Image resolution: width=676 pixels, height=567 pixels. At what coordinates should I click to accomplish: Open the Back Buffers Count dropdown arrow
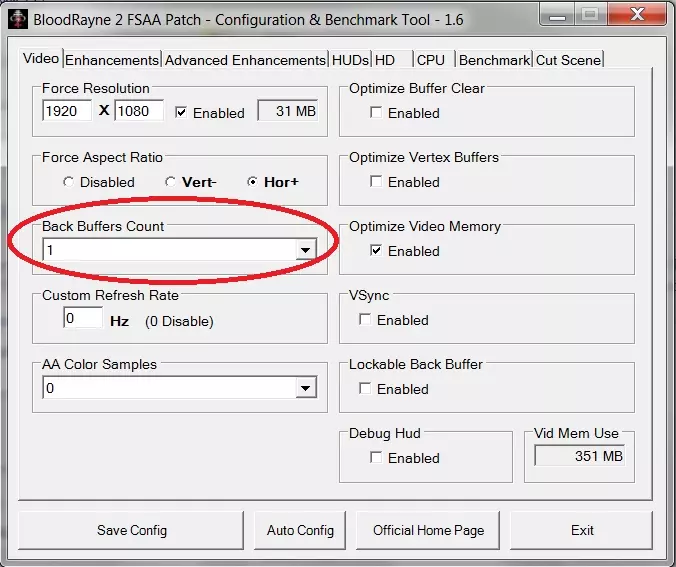pos(306,250)
